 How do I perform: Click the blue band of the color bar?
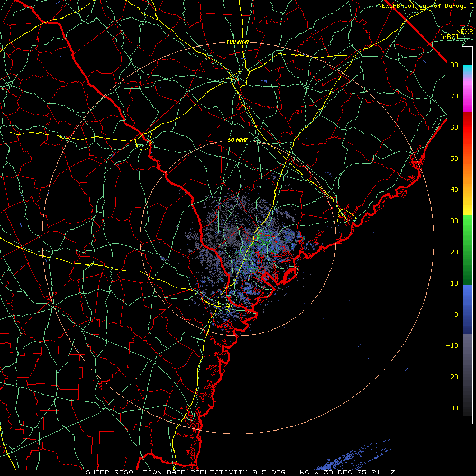coord(467,309)
